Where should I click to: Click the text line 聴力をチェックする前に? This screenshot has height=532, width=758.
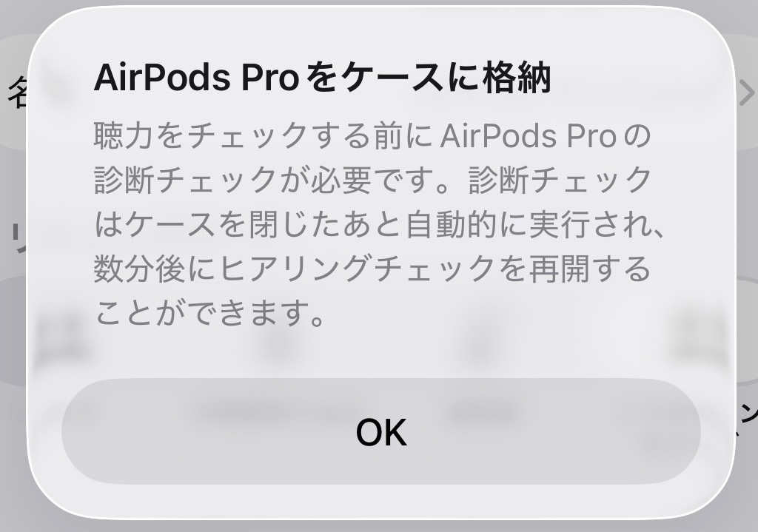coord(263,136)
